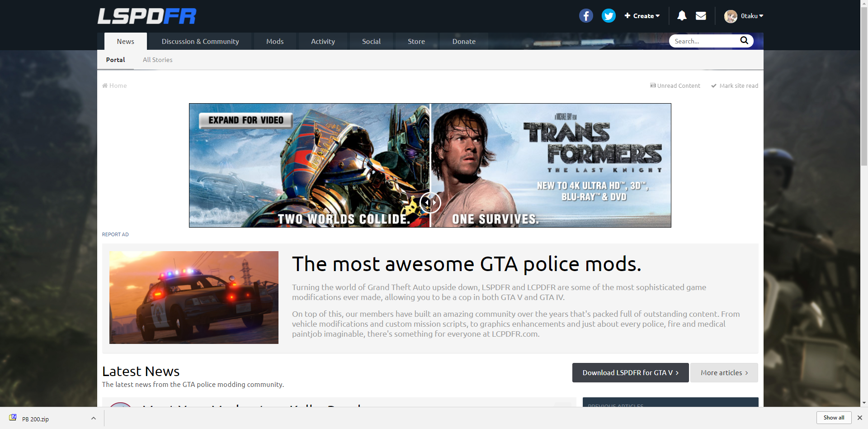This screenshot has width=868, height=429.
Task: Open the Otaku account dropdown
Action: (x=752, y=16)
